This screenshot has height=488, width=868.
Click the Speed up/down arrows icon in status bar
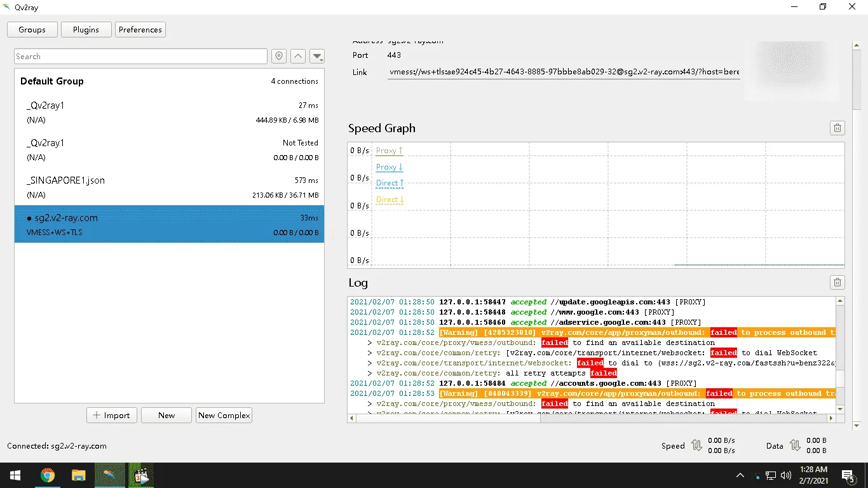(696, 445)
